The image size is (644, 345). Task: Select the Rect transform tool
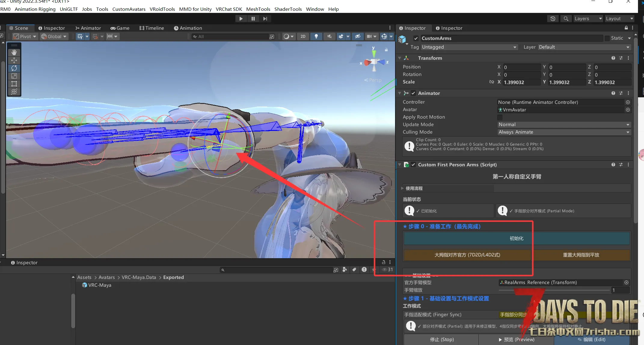pyautogui.click(x=14, y=84)
